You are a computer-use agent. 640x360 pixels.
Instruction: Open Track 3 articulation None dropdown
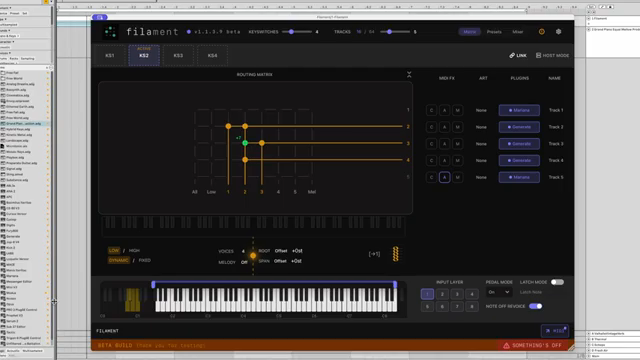[x=481, y=144]
